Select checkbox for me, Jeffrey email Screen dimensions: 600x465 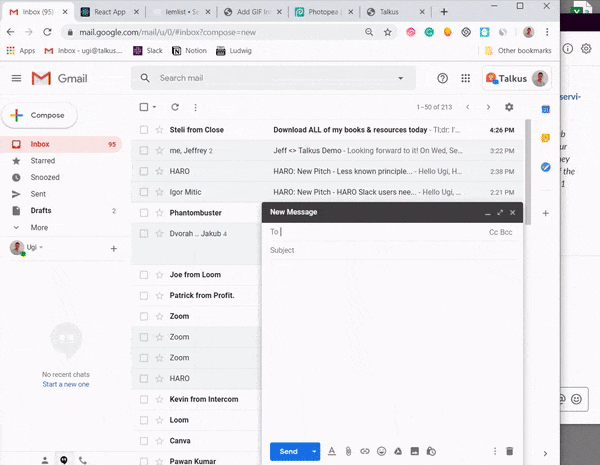tap(144, 151)
